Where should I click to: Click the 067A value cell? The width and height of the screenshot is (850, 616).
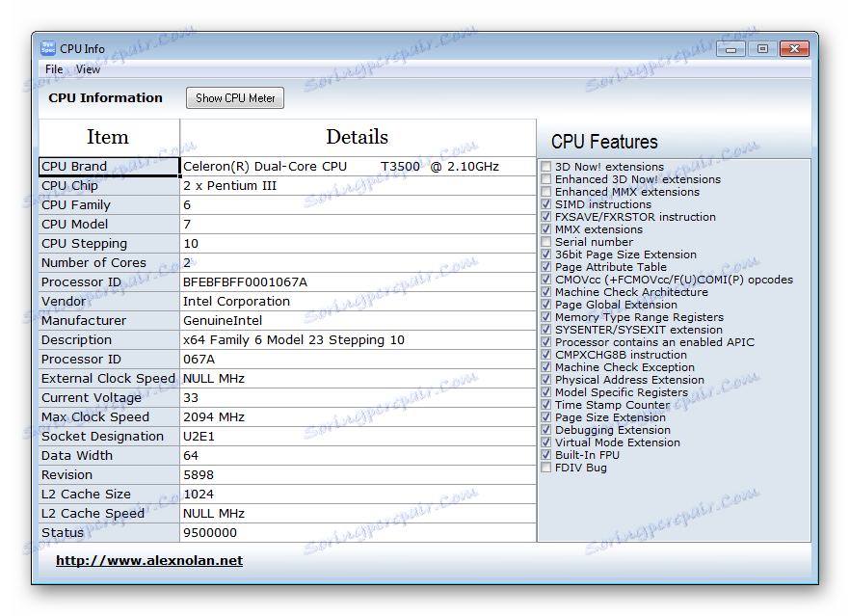pyautogui.click(x=358, y=359)
